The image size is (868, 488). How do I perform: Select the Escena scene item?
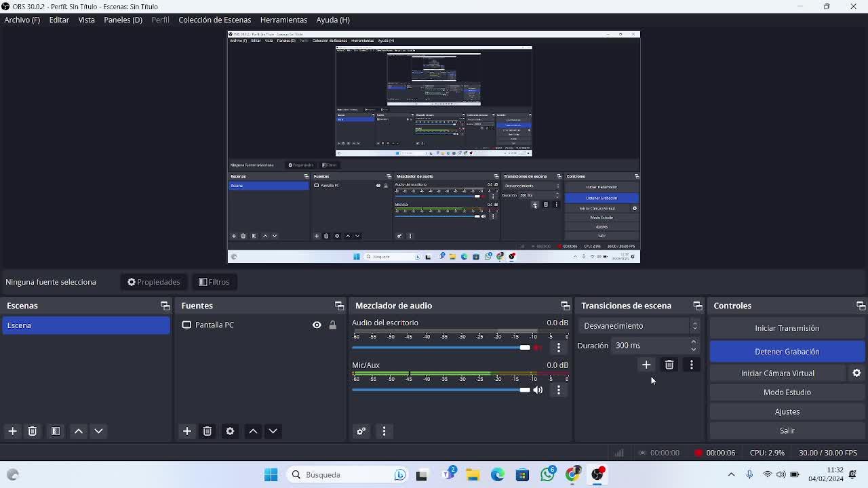pyautogui.click(x=86, y=325)
